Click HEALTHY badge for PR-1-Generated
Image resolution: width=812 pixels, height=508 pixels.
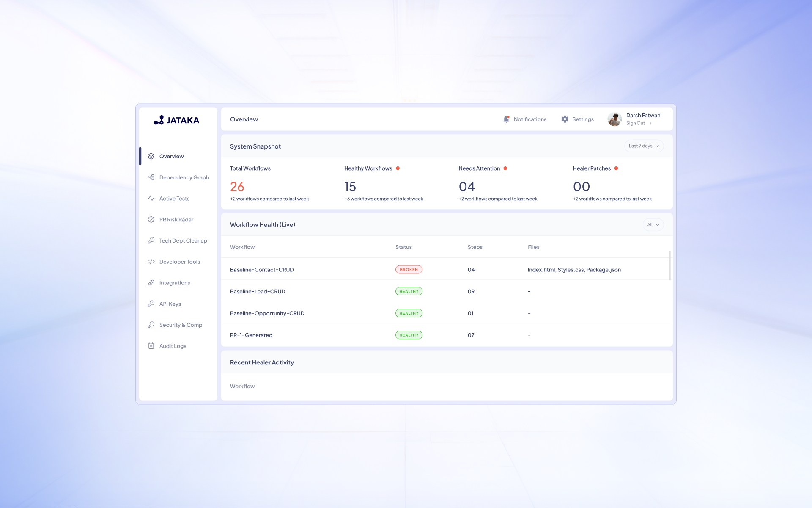pyautogui.click(x=409, y=335)
